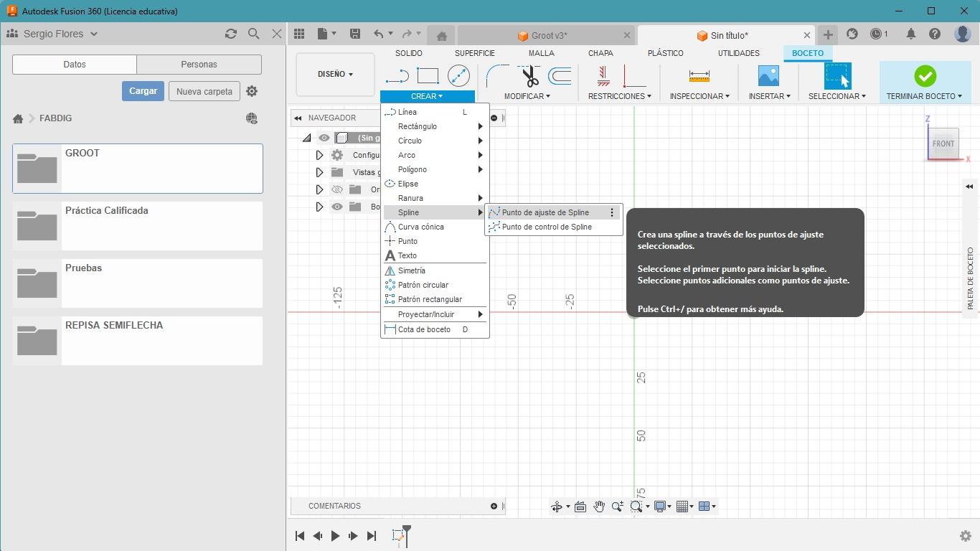This screenshot has height=551, width=980.
Task: Open the notifications bell
Action: point(910,34)
